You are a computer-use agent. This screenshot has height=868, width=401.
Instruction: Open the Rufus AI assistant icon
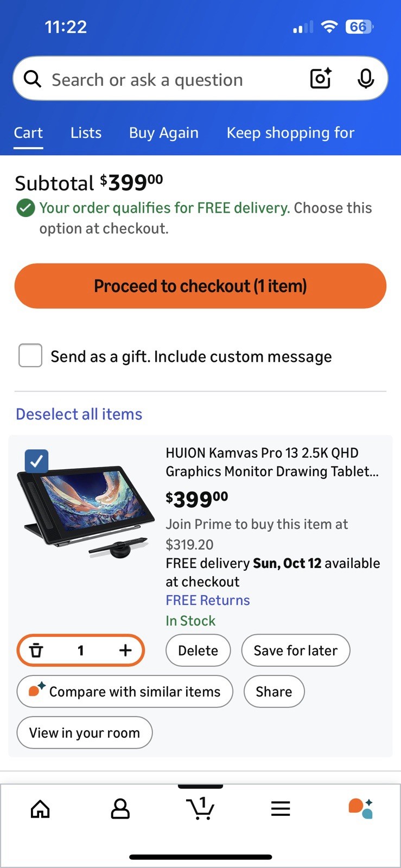[361, 808]
